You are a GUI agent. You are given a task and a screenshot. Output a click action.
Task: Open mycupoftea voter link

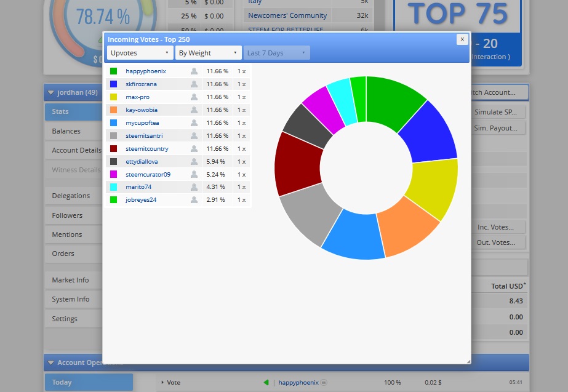click(142, 123)
